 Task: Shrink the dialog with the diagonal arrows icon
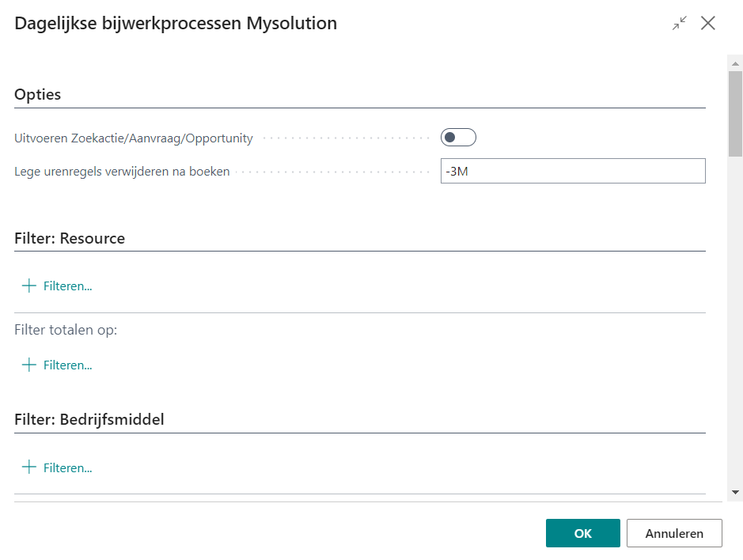[680, 23]
